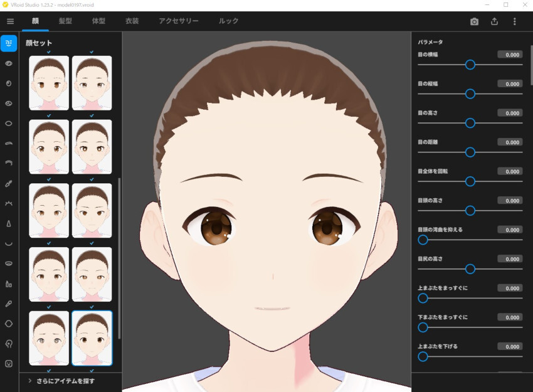Switch to the 髪型 tab

pos(65,21)
